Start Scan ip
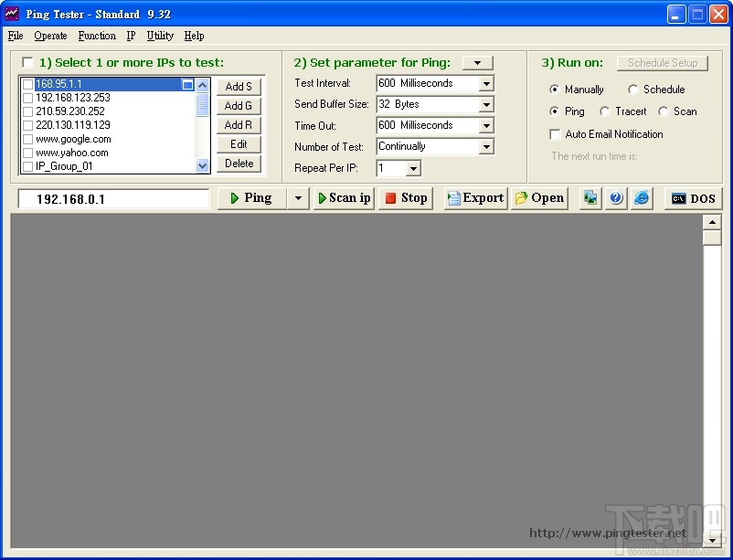733x560 pixels. (344, 198)
